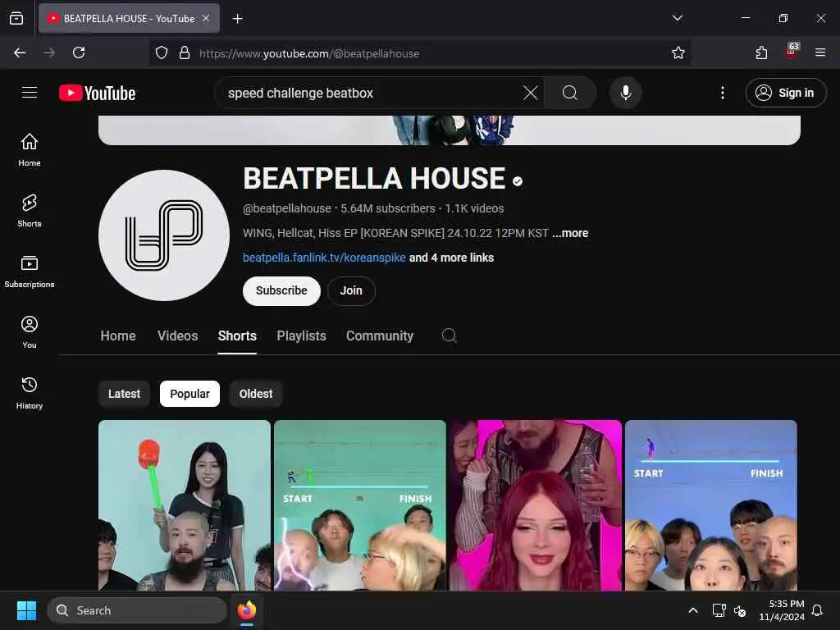840x630 pixels.
Task: Click 'and 4 more links'
Action: pos(452,258)
